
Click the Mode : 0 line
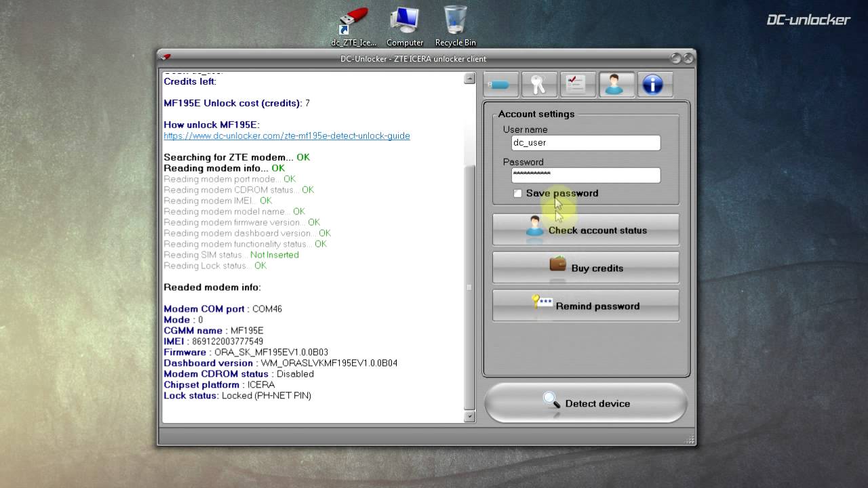click(x=183, y=320)
